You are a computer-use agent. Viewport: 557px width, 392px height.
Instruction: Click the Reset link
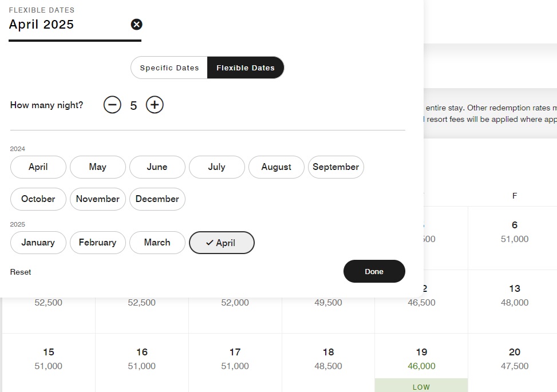(x=21, y=272)
